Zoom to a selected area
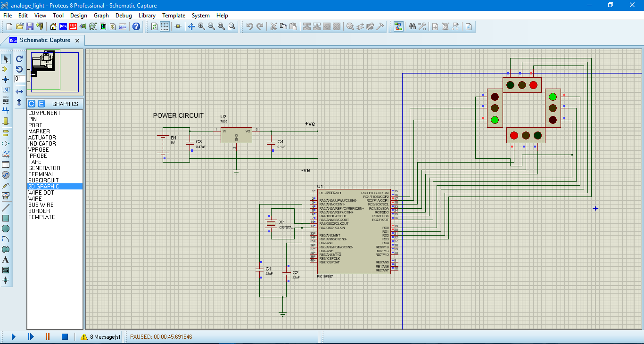The height and width of the screenshot is (344, 644). point(231,26)
